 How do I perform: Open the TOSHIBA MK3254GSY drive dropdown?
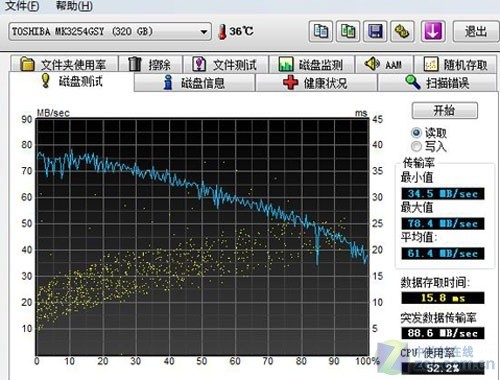[x=110, y=32]
